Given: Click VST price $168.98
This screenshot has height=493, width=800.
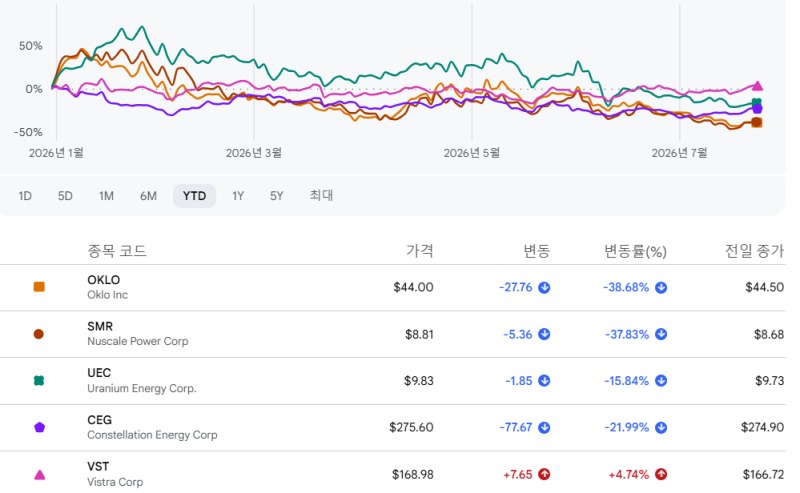Looking at the screenshot, I should tap(413, 475).
